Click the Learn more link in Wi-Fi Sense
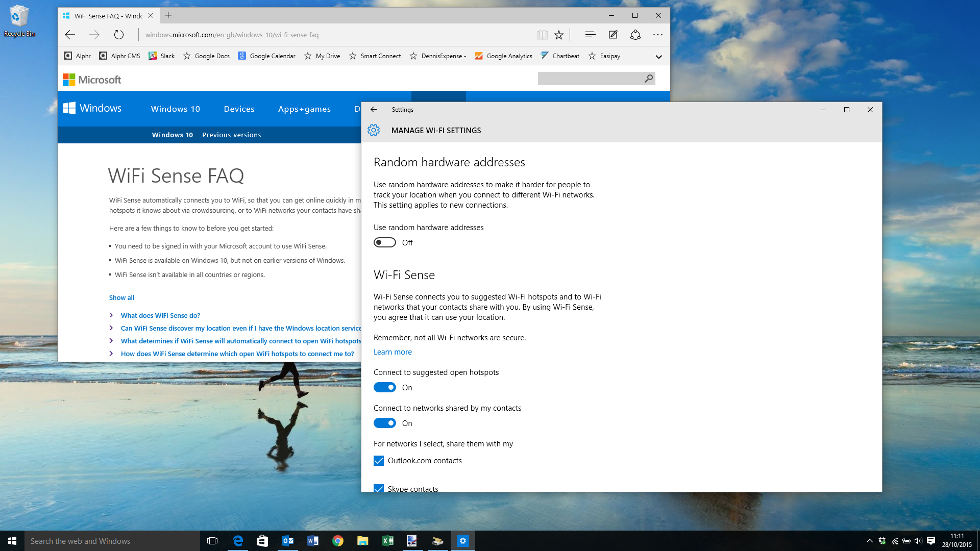Viewport: 980px width, 551px height. (393, 352)
